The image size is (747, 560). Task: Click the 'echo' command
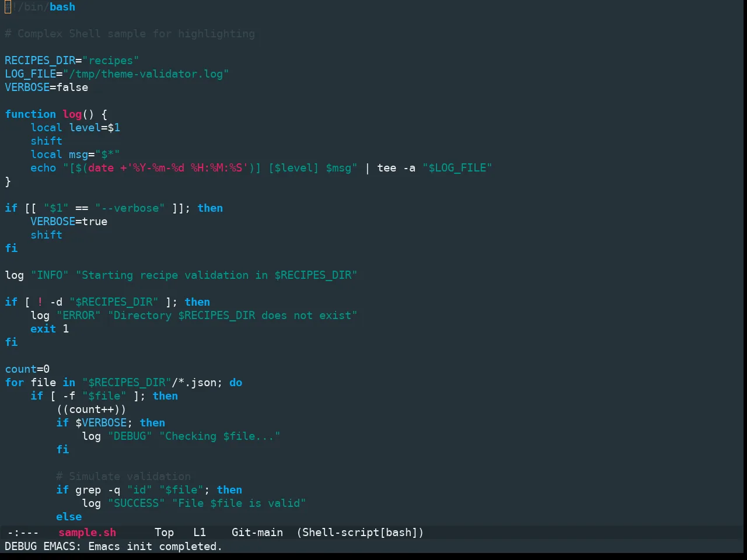(43, 168)
